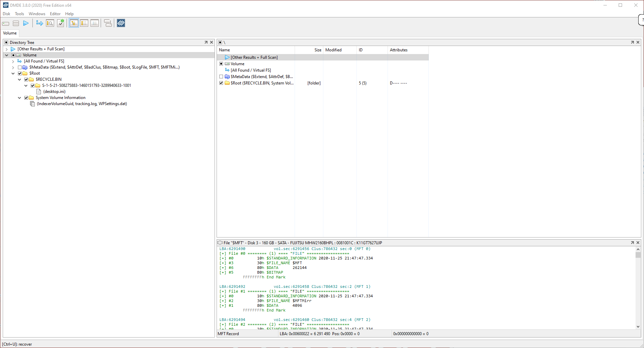This screenshot has width=644, height=348.
Task: Click the cascade windows toolbar icon
Action: (108, 23)
